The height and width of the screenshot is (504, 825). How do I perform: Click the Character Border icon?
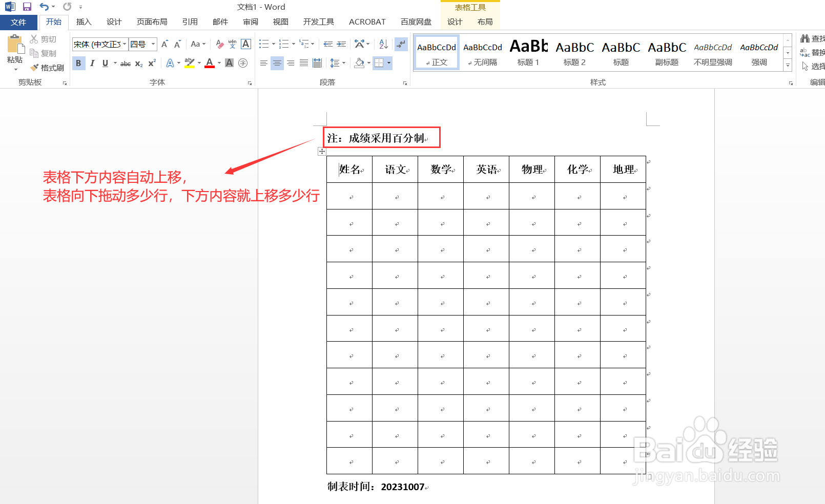pos(246,44)
